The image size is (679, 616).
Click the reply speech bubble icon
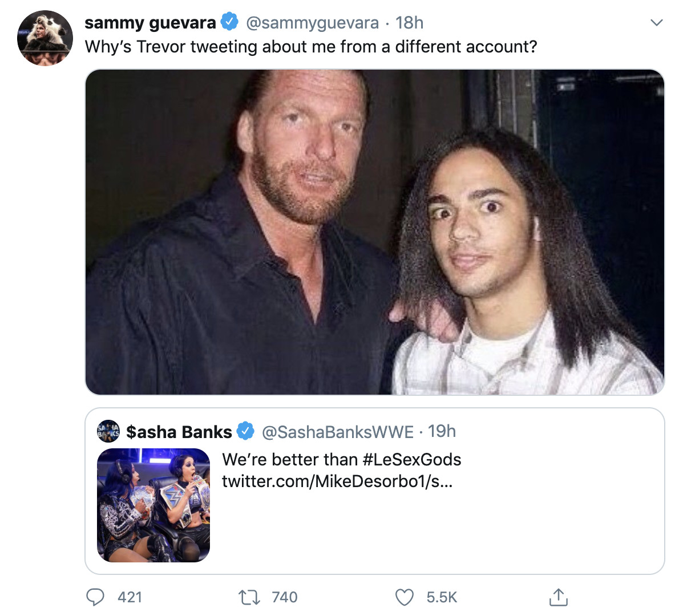pyautogui.click(x=95, y=597)
